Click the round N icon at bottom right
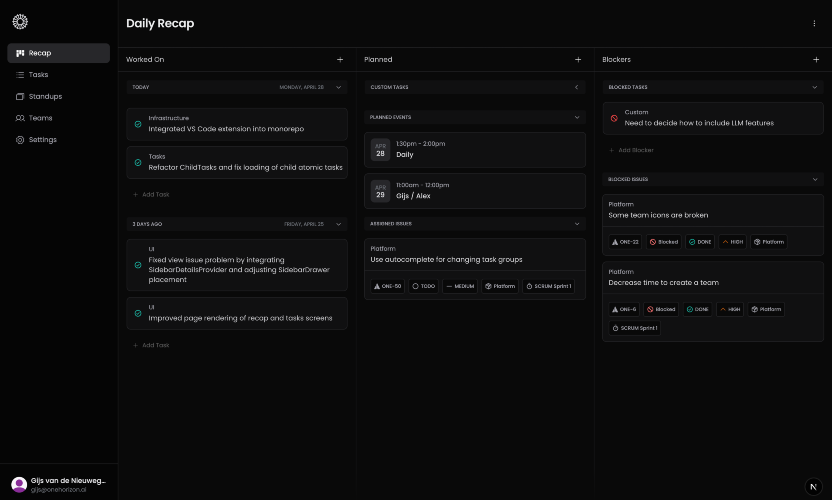The width and height of the screenshot is (832, 500). tap(813, 486)
